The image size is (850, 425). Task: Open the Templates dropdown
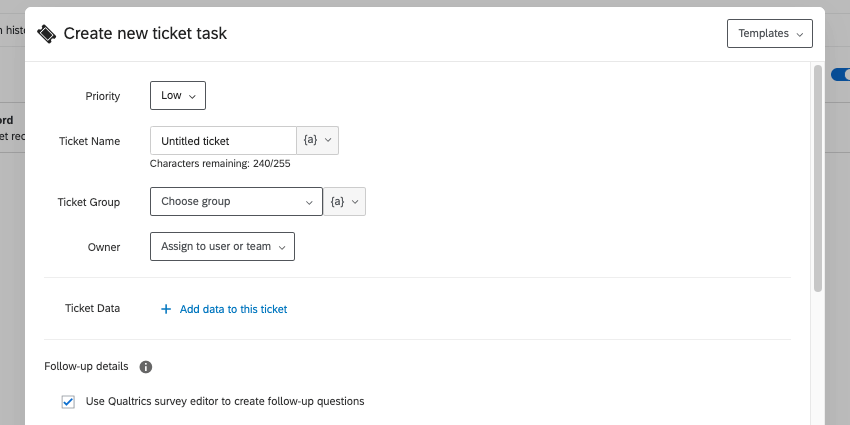769,33
